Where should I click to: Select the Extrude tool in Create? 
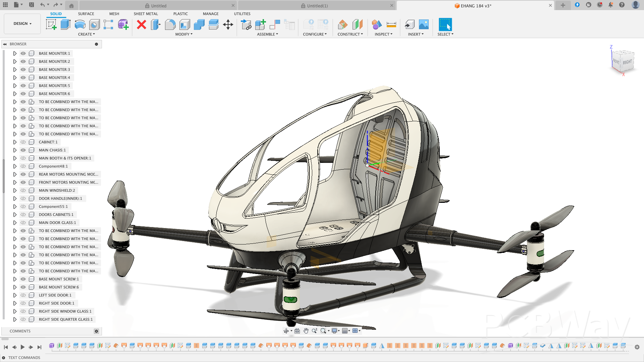pyautogui.click(x=65, y=25)
